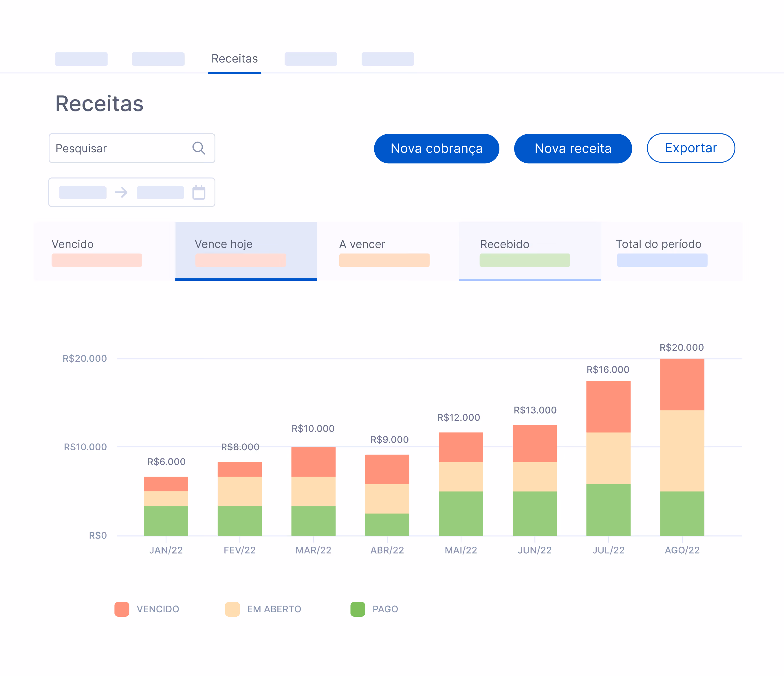Click the Nova receita button
The image size is (784, 676).
point(573,148)
